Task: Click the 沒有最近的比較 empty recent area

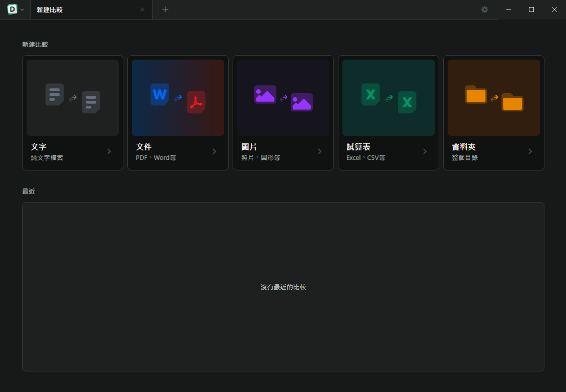Action: pyautogui.click(x=283, y=287)
